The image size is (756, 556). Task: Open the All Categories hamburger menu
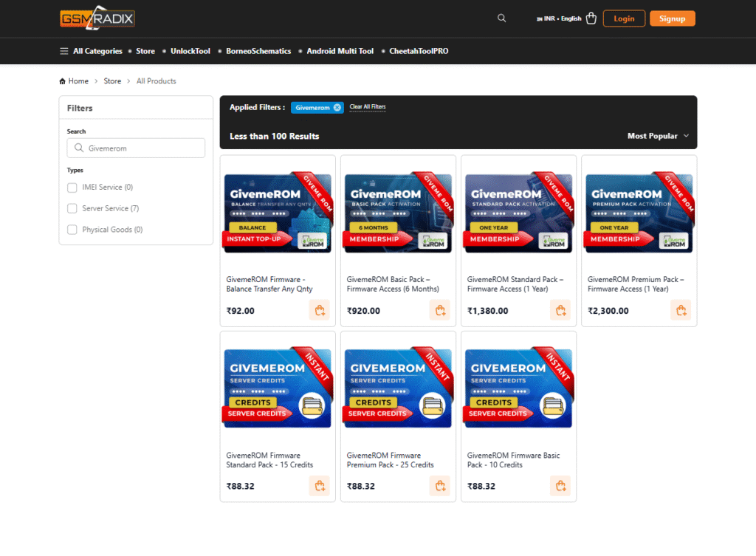91,51
